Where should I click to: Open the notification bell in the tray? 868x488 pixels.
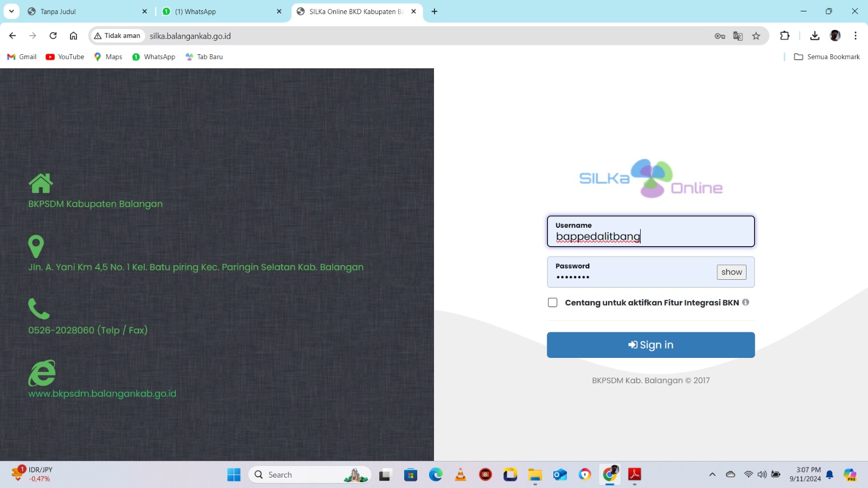(x=829, y=475)
